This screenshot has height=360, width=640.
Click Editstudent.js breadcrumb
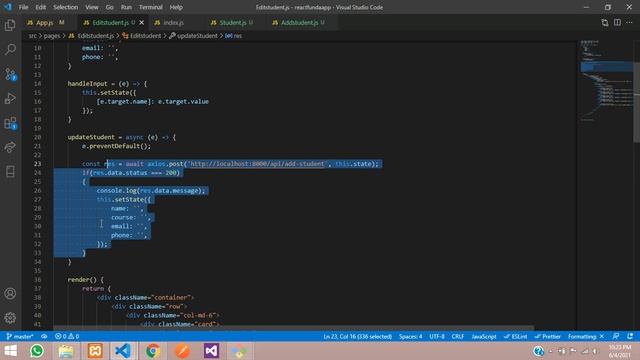coord(91,36)
